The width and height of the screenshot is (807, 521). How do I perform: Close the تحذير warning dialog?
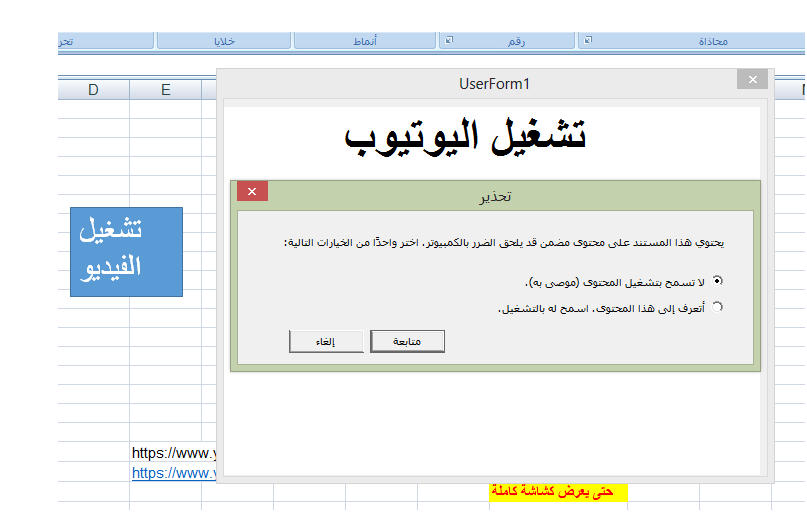[252, 192]
